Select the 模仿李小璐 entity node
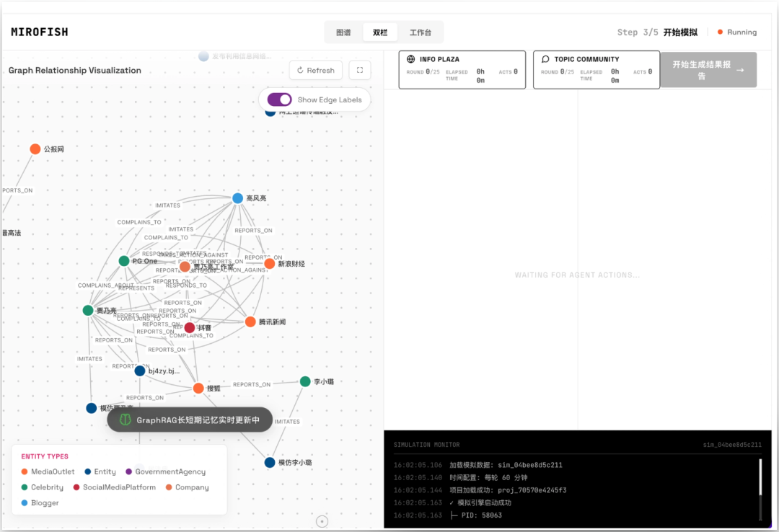Viewport: 779px width, 532px height. point(270,463)
